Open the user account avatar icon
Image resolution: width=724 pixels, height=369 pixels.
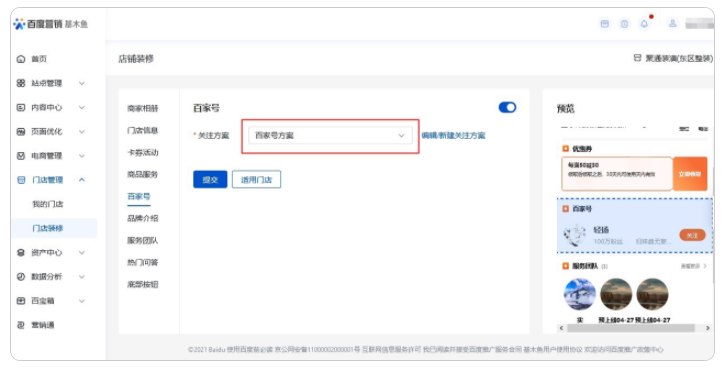point(673,23)
